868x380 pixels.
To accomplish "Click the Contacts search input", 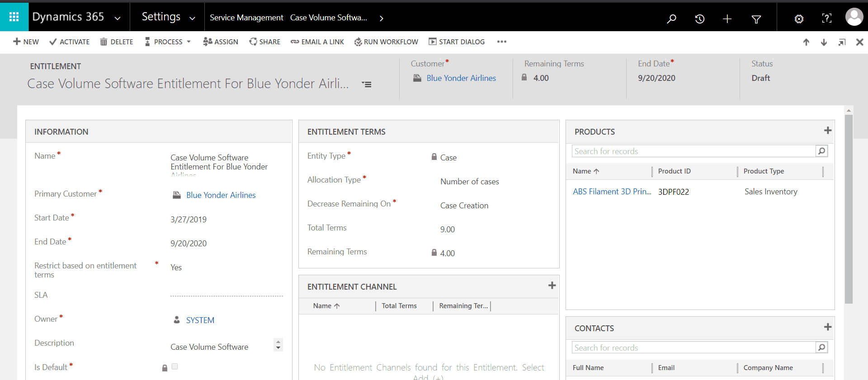I will (x=694, y=347).
